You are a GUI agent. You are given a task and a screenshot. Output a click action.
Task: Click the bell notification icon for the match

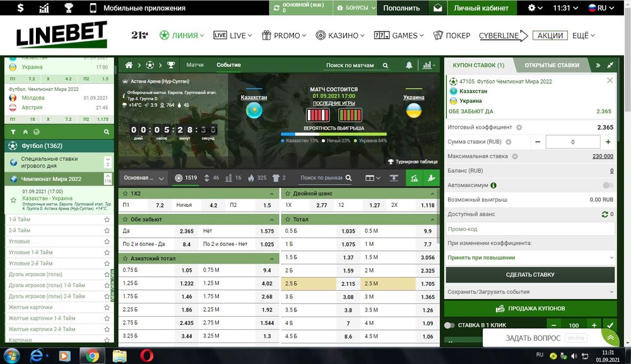409,65
